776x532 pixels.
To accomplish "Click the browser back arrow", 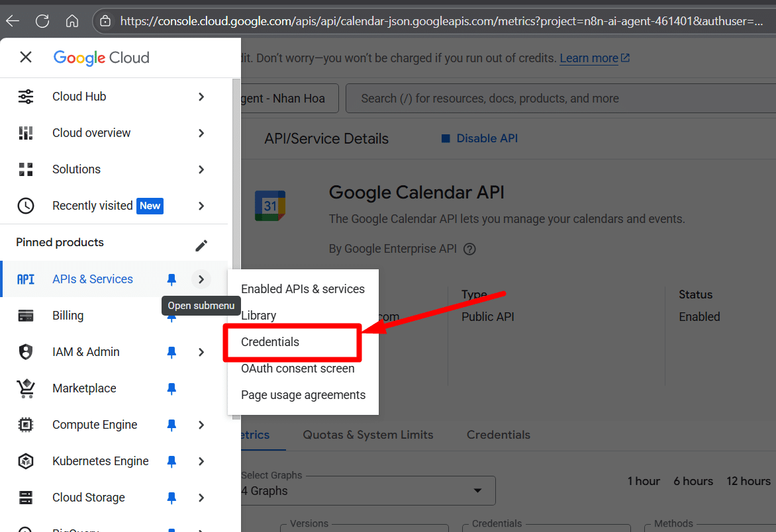I will point(13,21).
